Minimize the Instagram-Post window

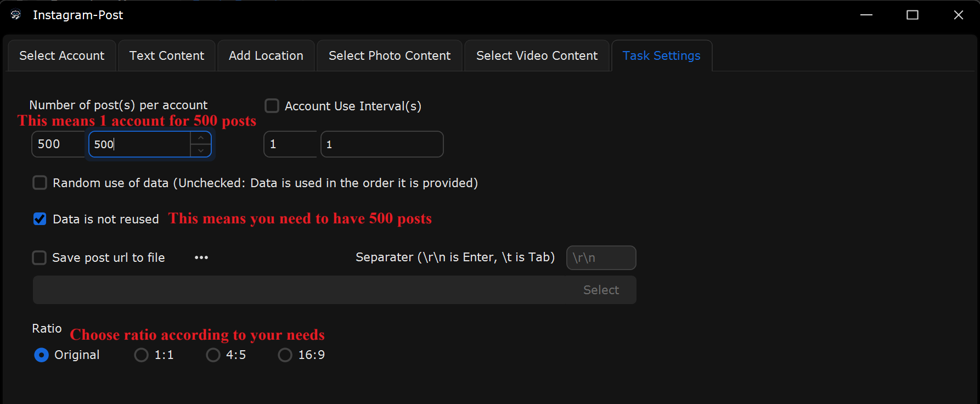(x=866, y=15)
